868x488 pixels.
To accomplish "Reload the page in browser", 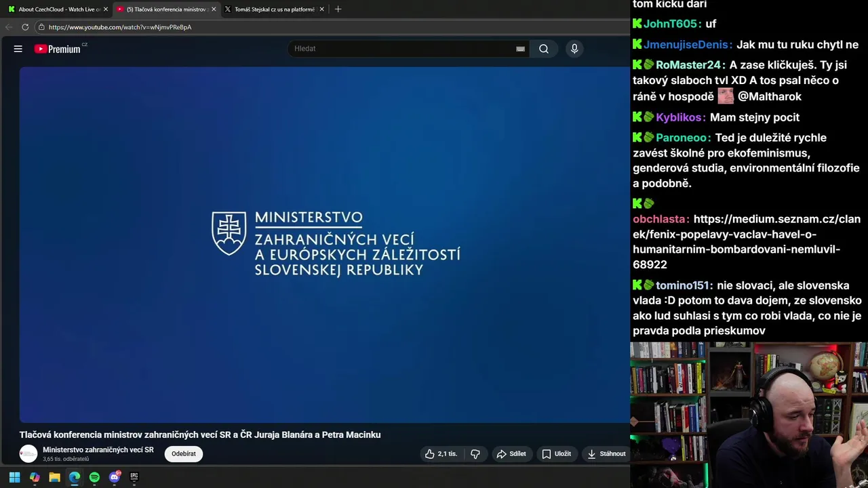I will pyautogui.click(x=25, y=27).
